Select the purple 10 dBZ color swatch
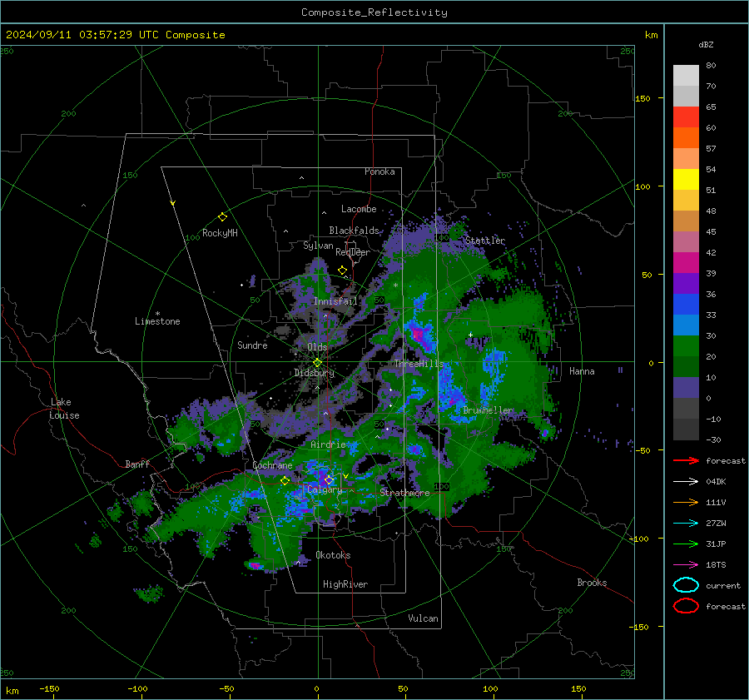This screenshot has height=700, width=749. [686, 387]
